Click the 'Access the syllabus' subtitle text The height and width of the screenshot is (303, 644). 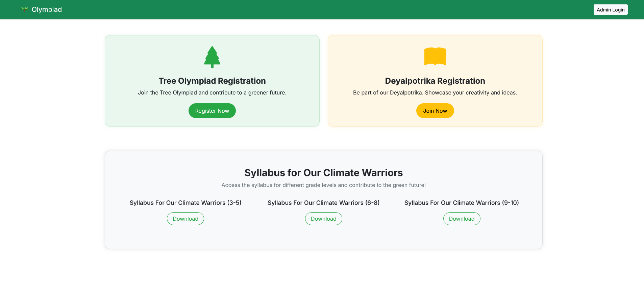click(323, 185)
